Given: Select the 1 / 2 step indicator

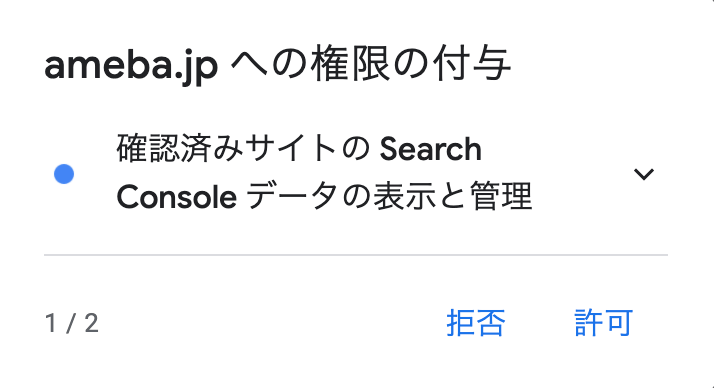Looking at the screenshot, I should [x=72, y=324].
